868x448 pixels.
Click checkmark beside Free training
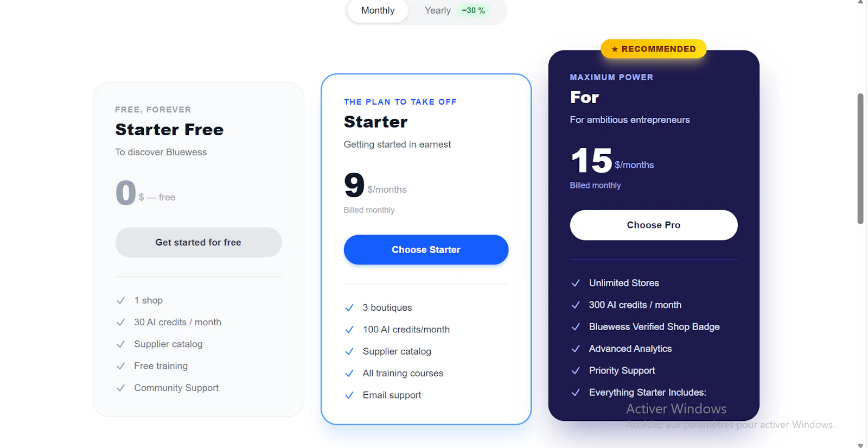(121, 366)
